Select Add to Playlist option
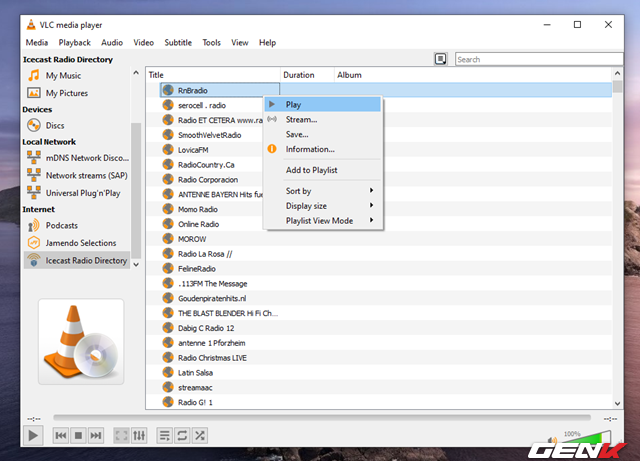 [x=323, y=170]
